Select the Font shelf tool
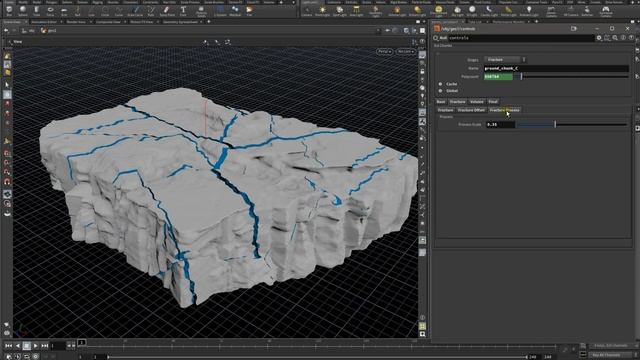Image resolution: width=640 pixels, height=360 pixels. [x=183, y=11]
